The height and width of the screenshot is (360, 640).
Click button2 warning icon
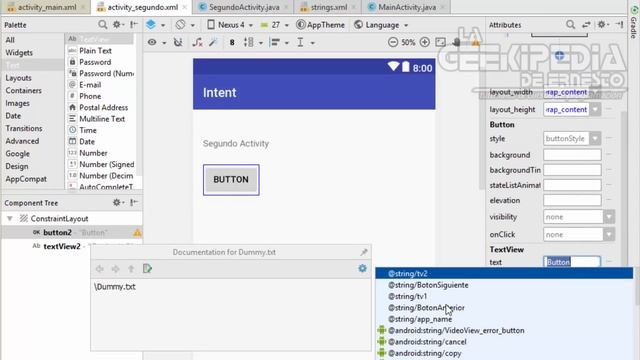pyautogui.click(x=137, y=233)
